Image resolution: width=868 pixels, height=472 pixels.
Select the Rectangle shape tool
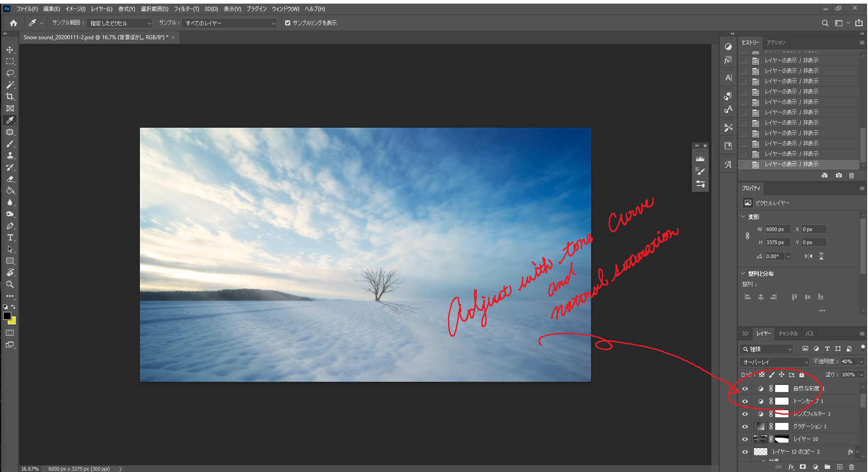[10, 261]
